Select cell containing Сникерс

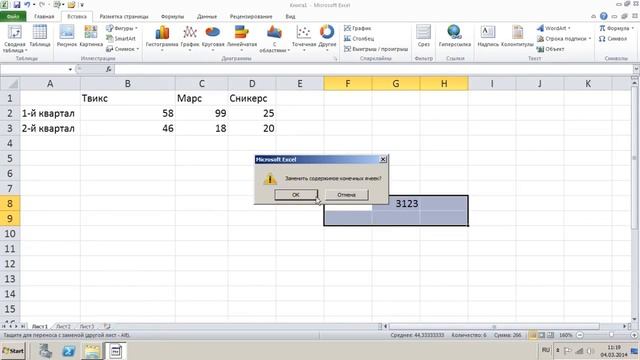[252, 98]
